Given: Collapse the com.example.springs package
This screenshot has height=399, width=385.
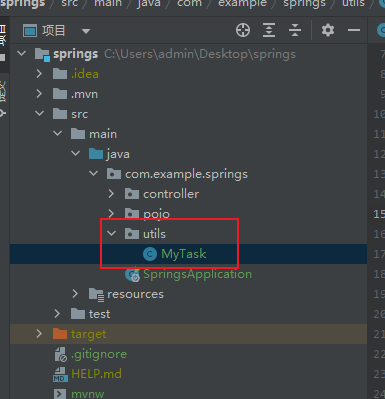Looking at the screenshot, I should pyautogui.click(x=94, y=174).
